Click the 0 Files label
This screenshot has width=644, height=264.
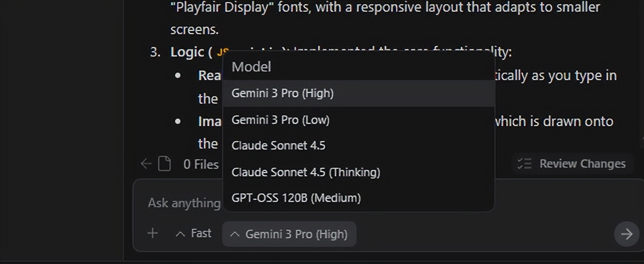pos(201,164)
